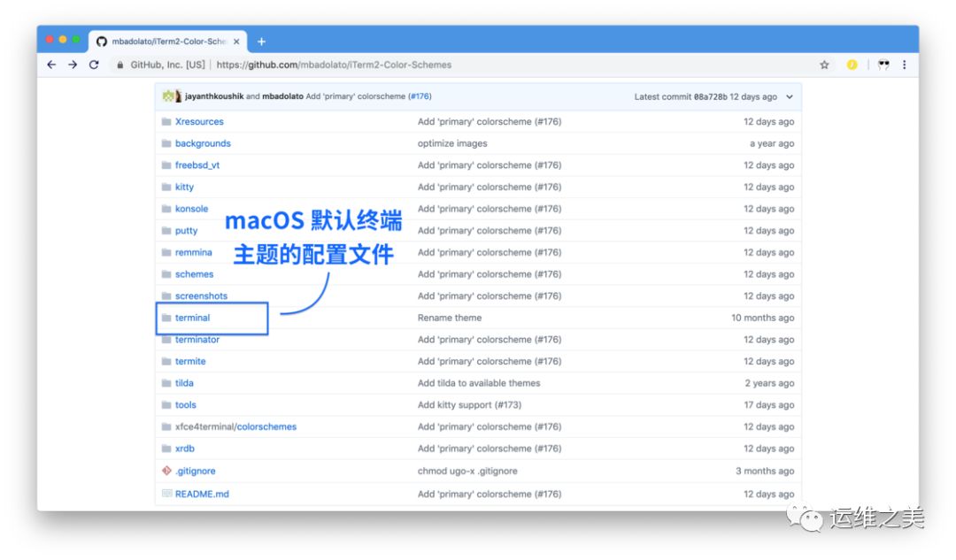Open a new tab with plus button
The width and height of the screenshot is (956, 560).
click(x=261, y=42)
